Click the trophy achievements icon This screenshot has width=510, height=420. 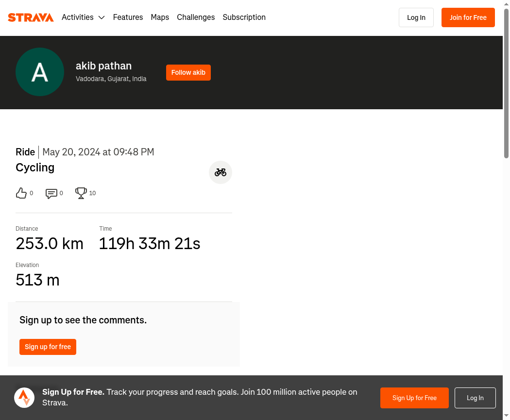81,193
